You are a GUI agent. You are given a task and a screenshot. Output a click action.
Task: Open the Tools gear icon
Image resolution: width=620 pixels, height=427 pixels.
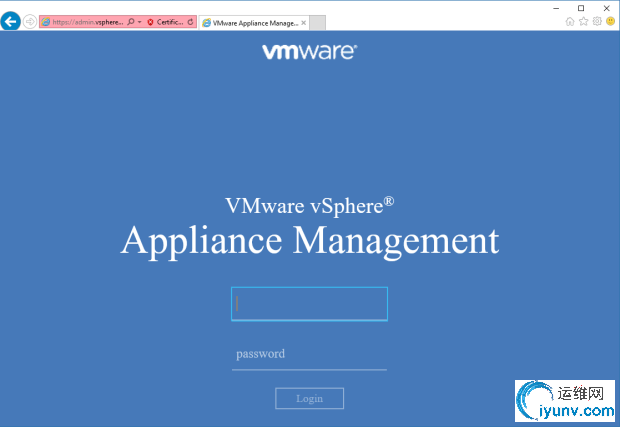coord(597,21)
